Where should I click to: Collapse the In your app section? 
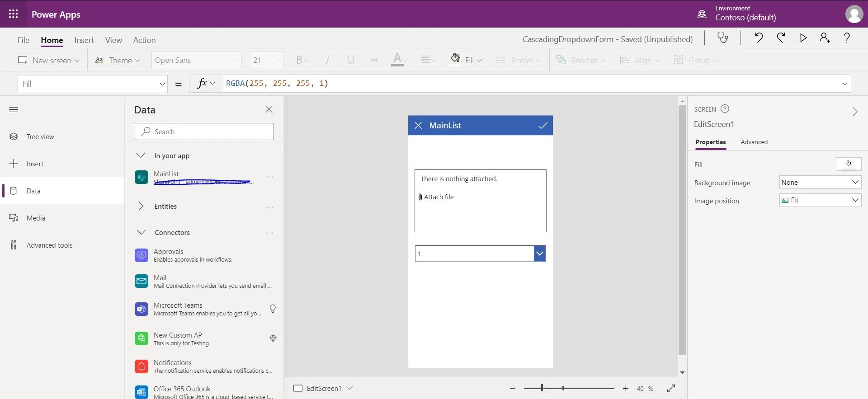(x=141, y=155)
